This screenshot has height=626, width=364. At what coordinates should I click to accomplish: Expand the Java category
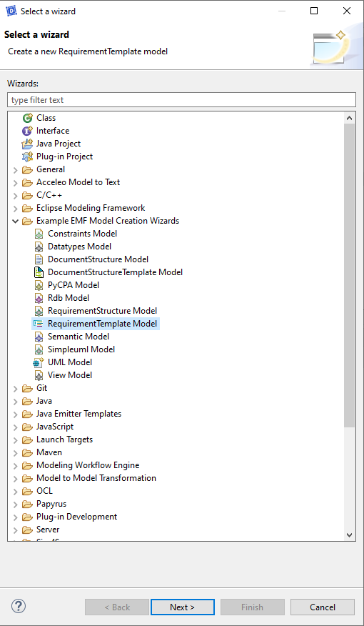(x=16, y=401)
